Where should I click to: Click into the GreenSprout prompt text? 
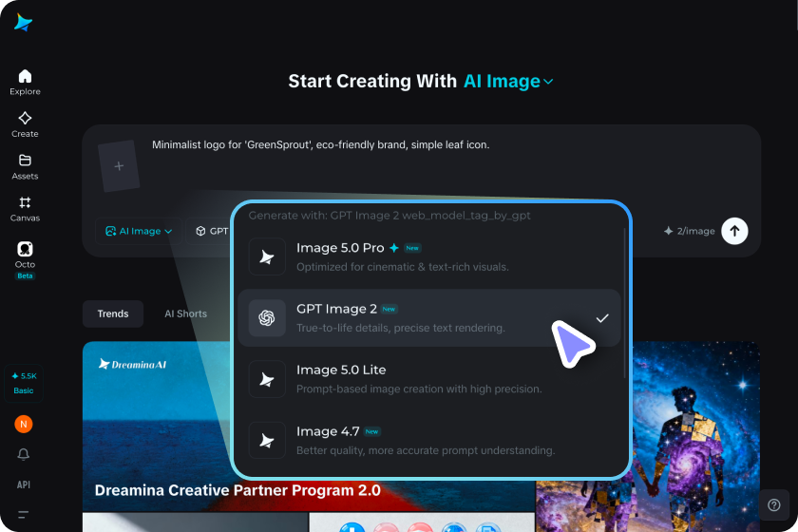(321, 145)
